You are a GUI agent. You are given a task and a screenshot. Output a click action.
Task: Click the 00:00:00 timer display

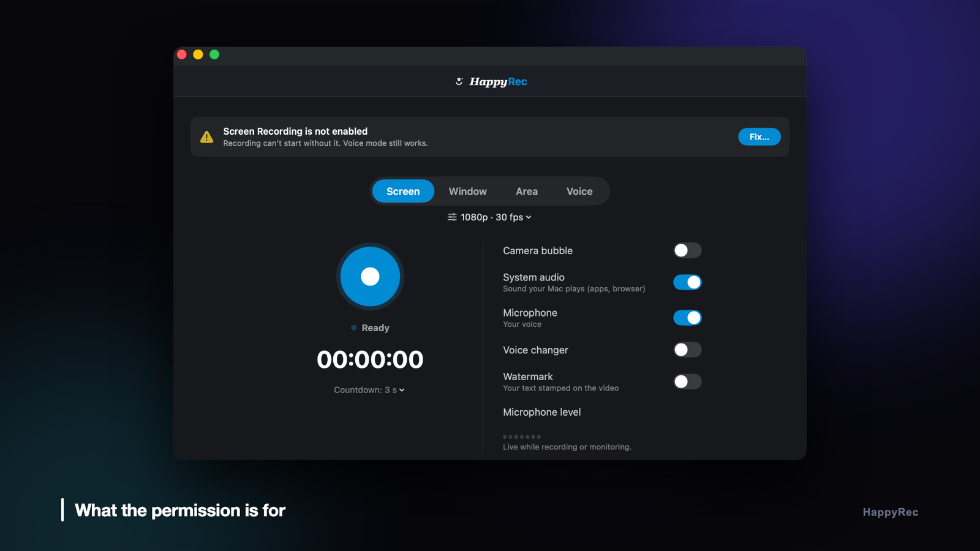(370, 359)
